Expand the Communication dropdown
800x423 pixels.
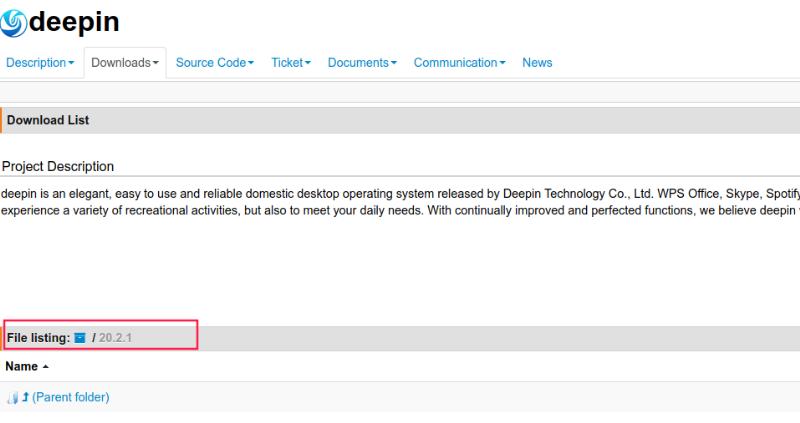459,62
